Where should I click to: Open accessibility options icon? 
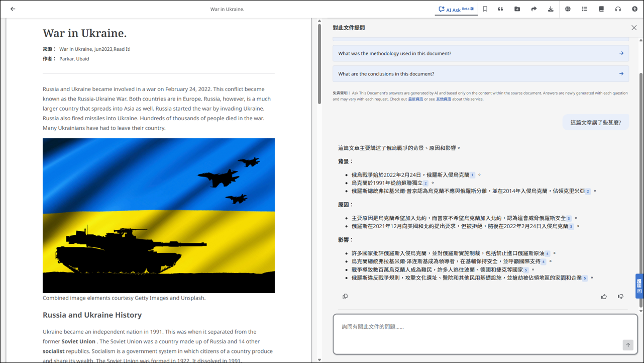click(633, 9)
